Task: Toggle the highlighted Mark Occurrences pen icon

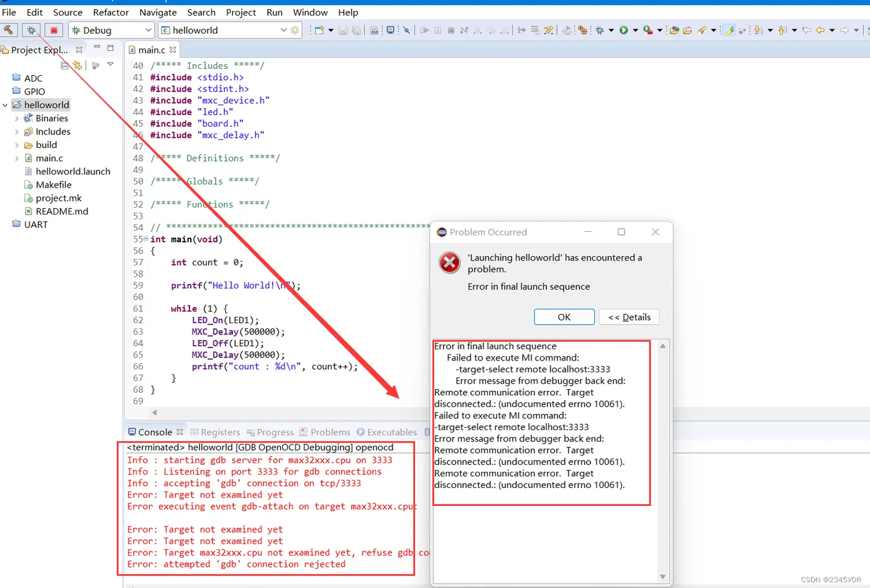Action: tap(729, 30)
